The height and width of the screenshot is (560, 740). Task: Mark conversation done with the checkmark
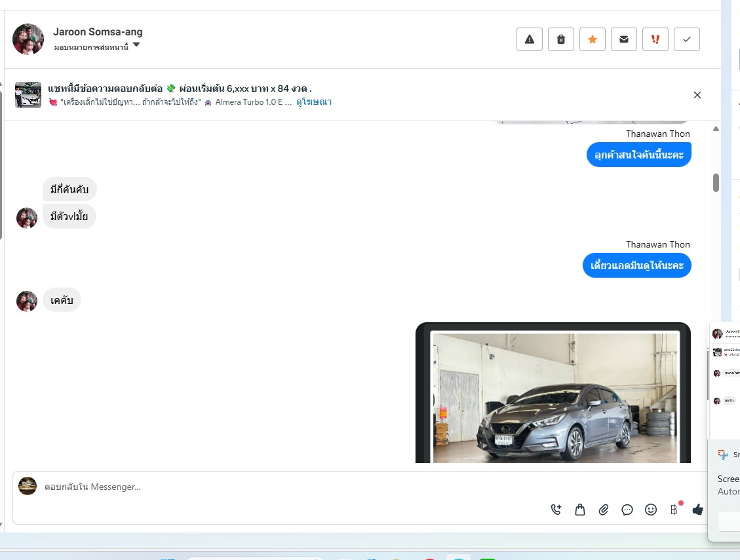(x=687, y=39)
